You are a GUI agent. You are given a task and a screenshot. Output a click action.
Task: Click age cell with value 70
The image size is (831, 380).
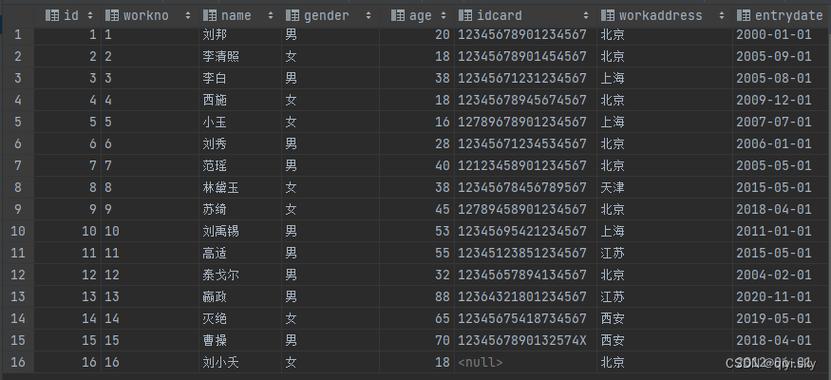pyautogui.click(x=442, y=340)
